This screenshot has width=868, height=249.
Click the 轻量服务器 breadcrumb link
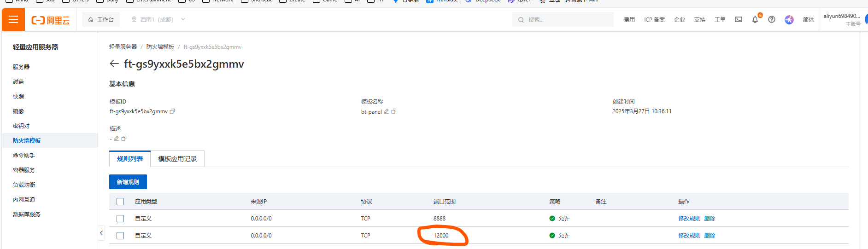click(123, 47)
